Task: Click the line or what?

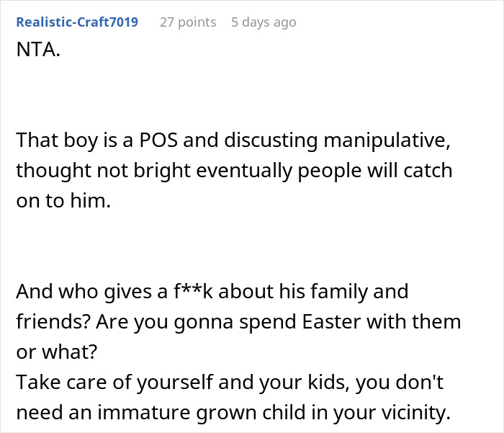Action: coord(57,352)
